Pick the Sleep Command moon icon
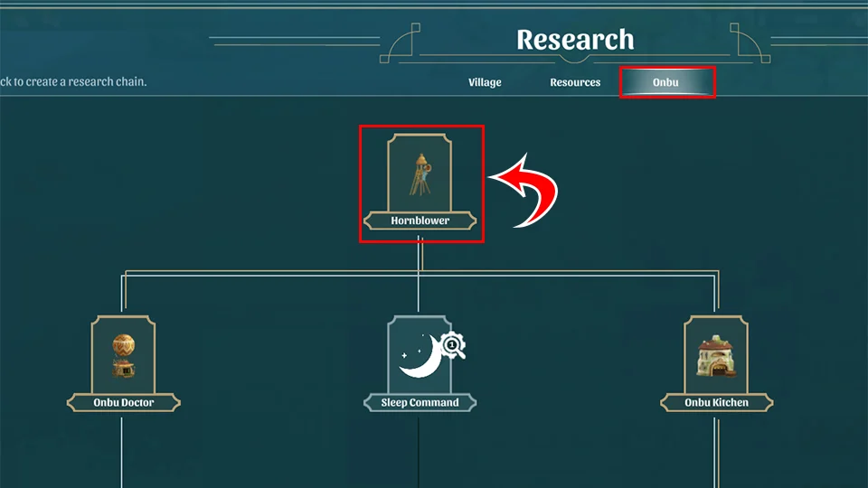This screenshot has height=488, width=868. click(x=420, y=356)
